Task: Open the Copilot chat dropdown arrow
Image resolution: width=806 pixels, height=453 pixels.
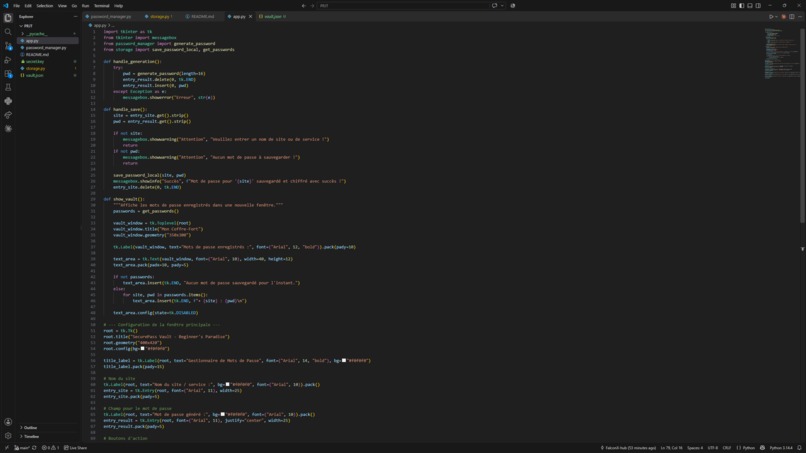Action: tap(502, 6)
